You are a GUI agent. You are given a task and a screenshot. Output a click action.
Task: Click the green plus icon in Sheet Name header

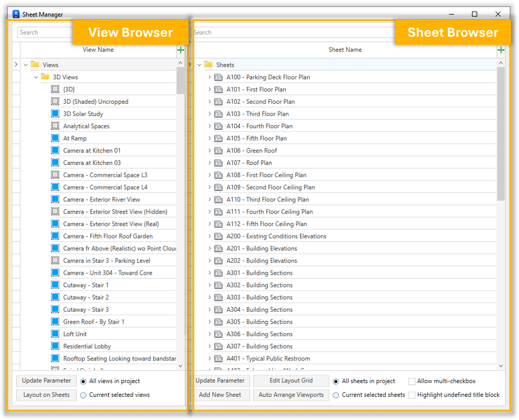(501, 50)
